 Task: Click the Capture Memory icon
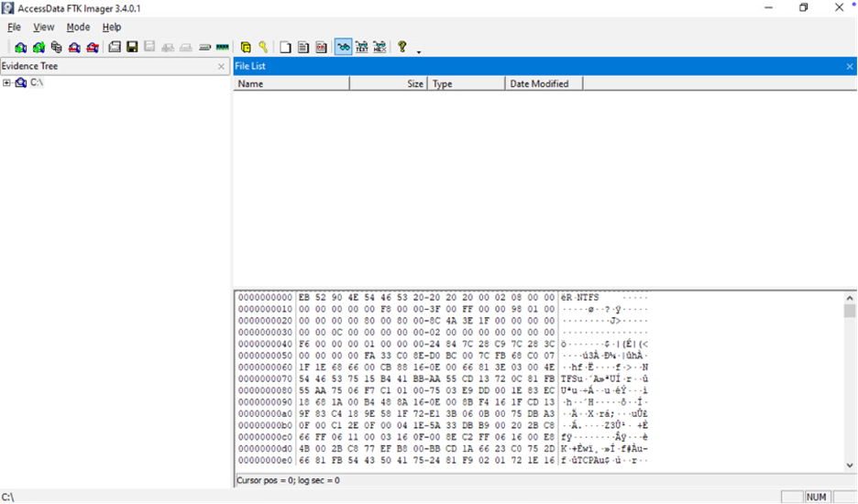click(222, 47)
